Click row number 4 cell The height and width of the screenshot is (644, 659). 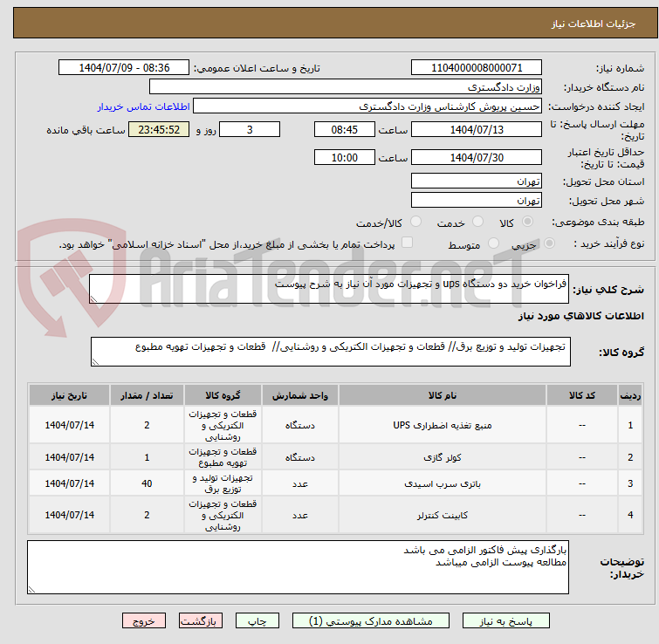pos(630,515)
